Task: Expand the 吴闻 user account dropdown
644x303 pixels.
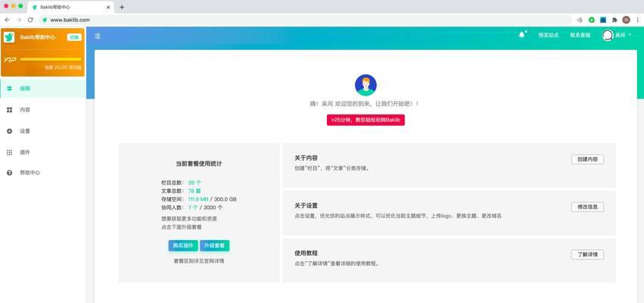Action: click(x=616, y=36)
